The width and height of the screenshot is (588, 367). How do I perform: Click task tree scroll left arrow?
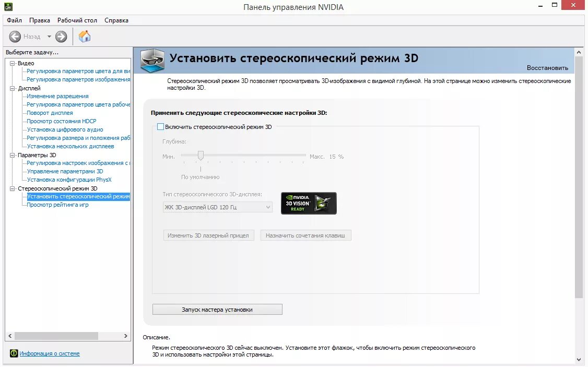(x=10, y=336)
